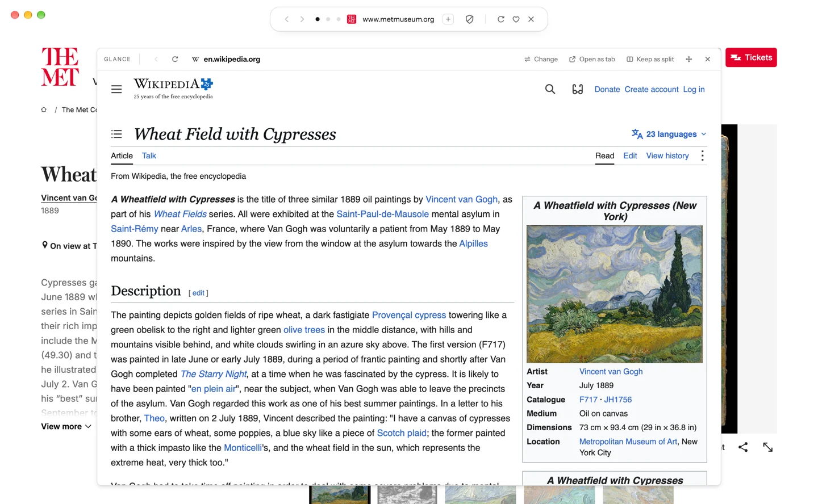Open the Wikipedia appearance glasses icon
The image size is (818, 504).
tap(578, 89)
